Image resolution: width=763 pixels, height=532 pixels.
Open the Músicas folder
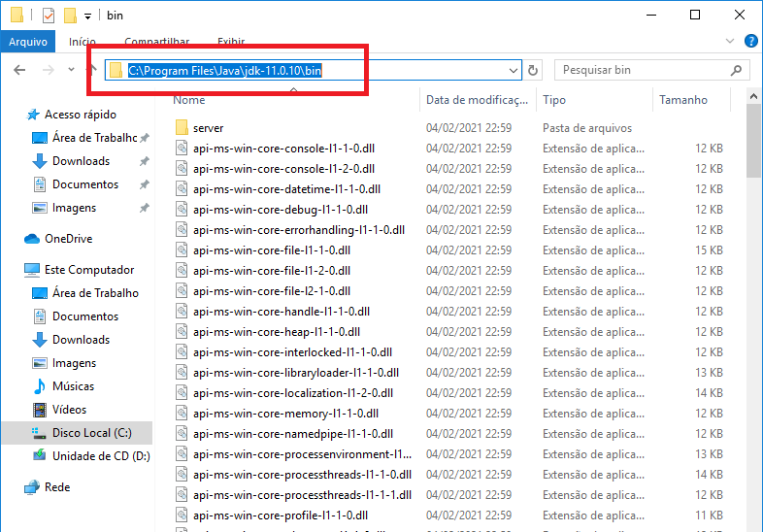(73, 386)
